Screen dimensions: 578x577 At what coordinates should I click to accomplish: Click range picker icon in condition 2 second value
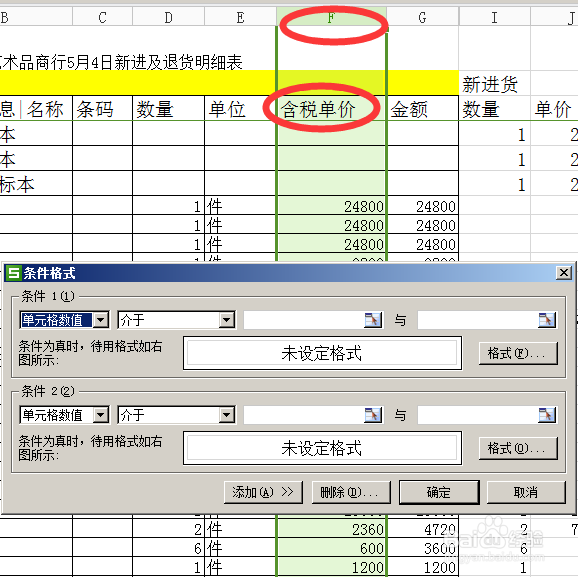pyautogui.click(x=547, y=415)
